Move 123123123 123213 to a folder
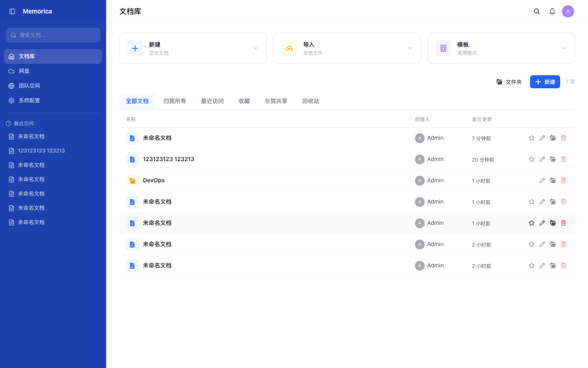 553,159
